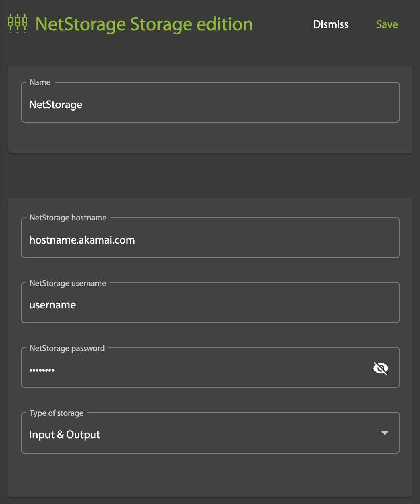
Task: Click the "NetStorage hostname" label text
Action: tap(68, 218)
